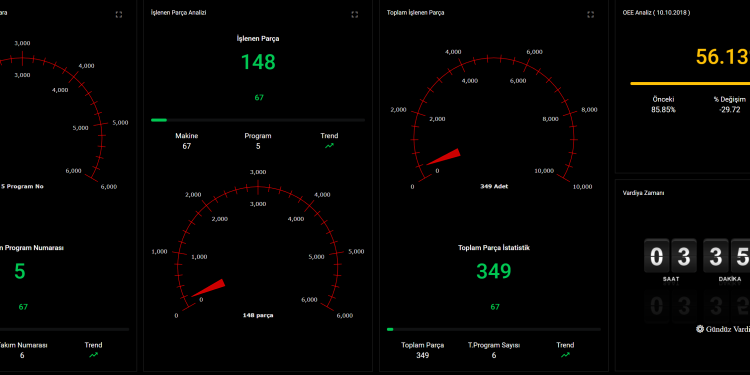Expand İşlenen Parça Analizi panel to fullscreen
The width and height of the screenshot is (750, 375).
pyautogui.click(x=354, y=15)
